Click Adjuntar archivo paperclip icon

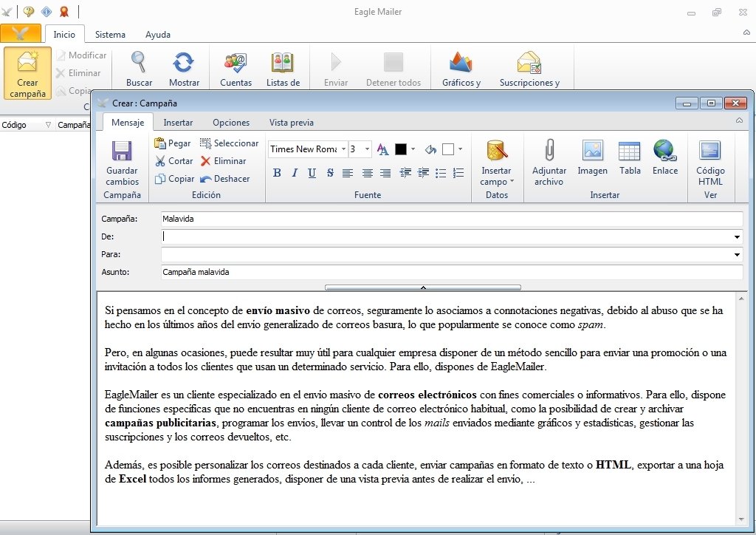[x=549, y=150]
